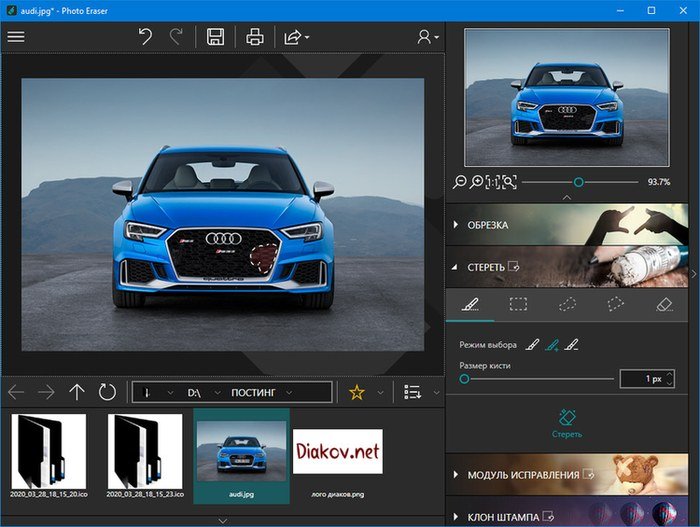Switch to the rectangle selection tab
This screenshot has width=700, height=527.
pyautogui.click(x=518, y=305)
